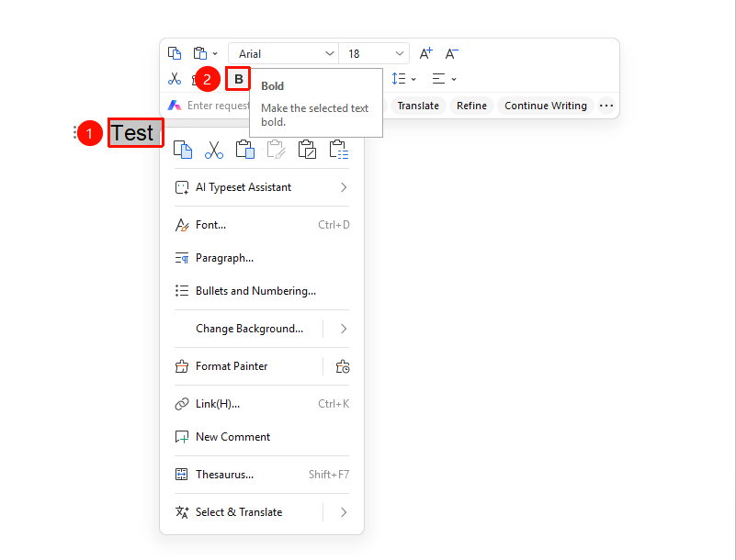Click the Cut scissors in the context menu
The height and width of the screenshot is (560, 736).
click(214, 150)
